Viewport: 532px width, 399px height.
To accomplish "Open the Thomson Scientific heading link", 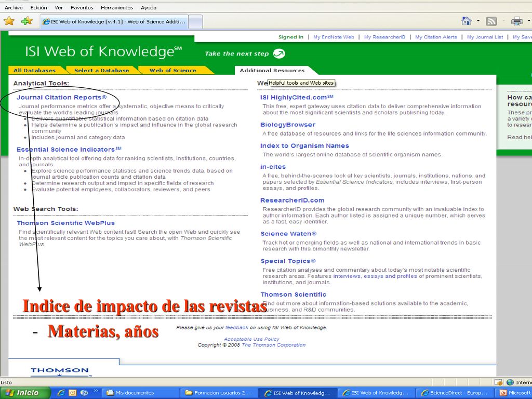I will [294, 294].
